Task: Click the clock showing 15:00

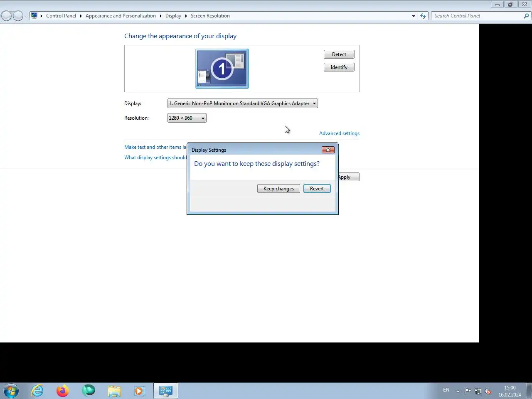Action: (x=510, y=391)
